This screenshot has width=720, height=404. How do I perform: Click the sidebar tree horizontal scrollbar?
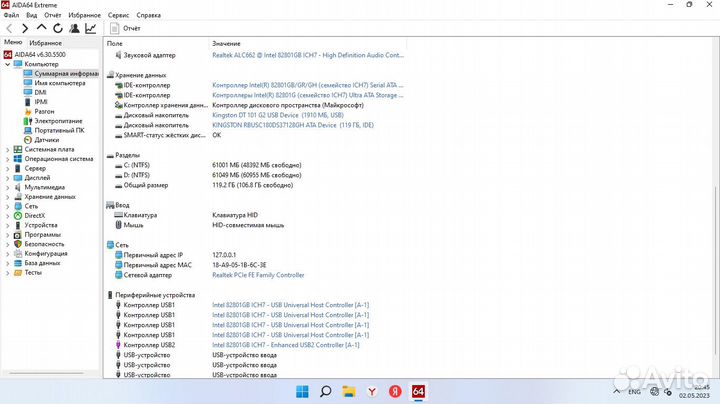point(46,373)
